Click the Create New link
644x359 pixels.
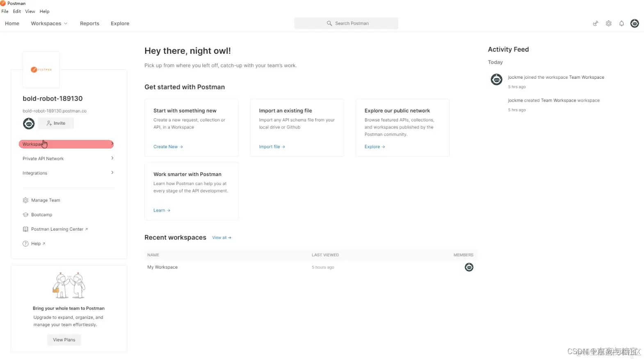coord(168,146)
